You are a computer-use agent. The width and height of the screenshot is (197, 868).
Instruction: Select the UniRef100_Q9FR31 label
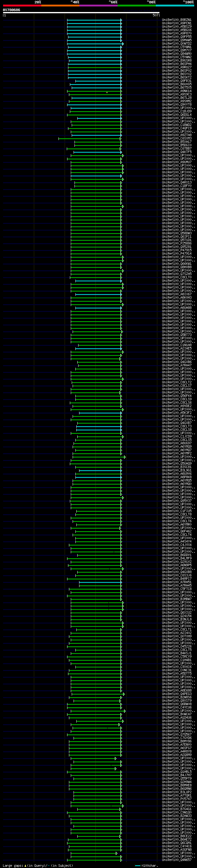tap(176, 81)
